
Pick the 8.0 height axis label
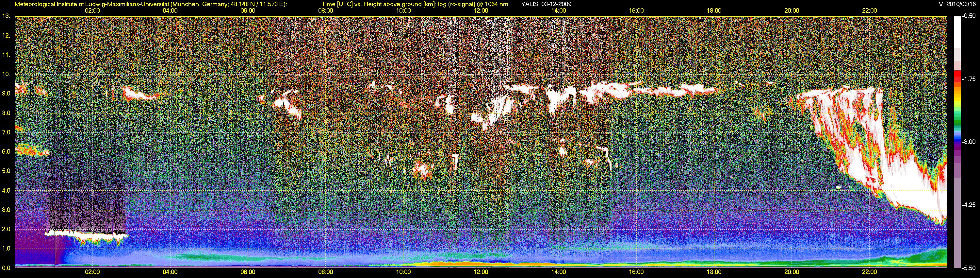[x=6, y=113]
